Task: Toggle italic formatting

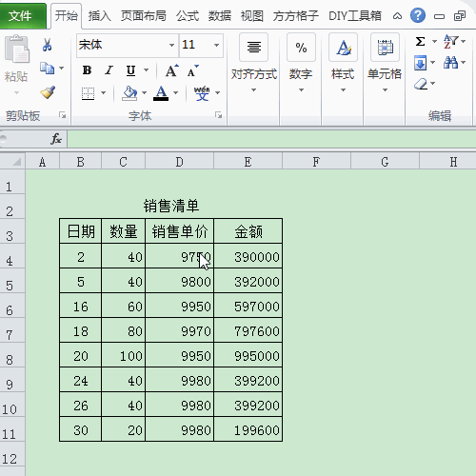Action: coord(109,70)
